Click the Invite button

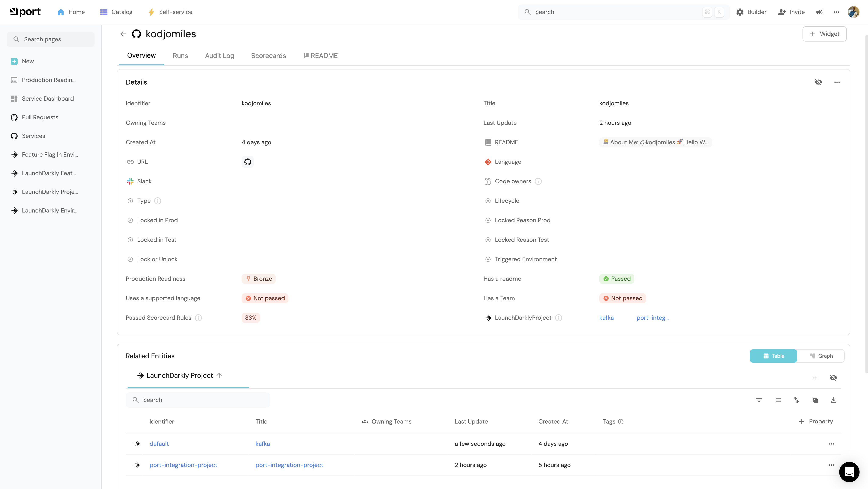(791, 12)
